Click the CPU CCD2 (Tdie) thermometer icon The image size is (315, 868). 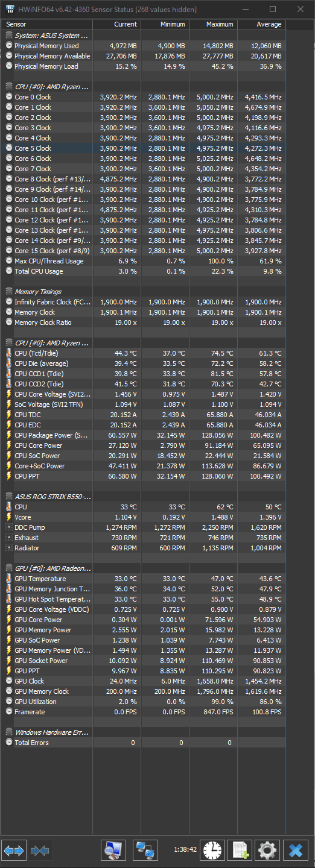tap(9, 384)
